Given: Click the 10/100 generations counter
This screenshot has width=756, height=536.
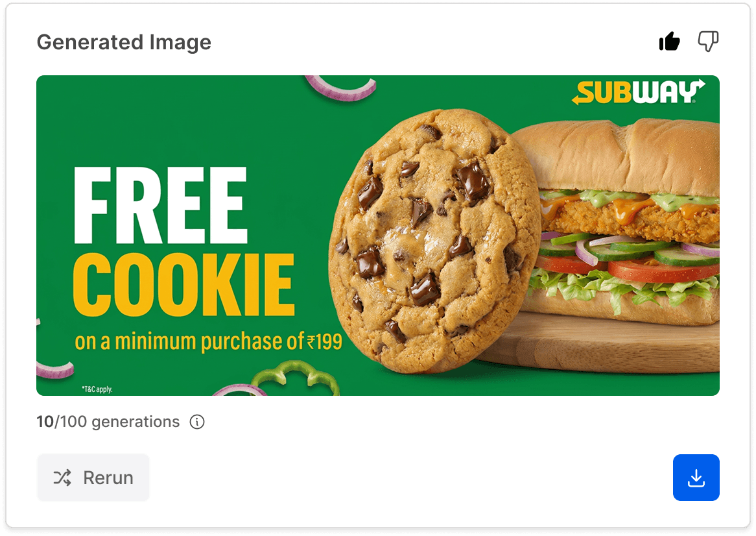Looking at the screenshot, I should click(108, 422).
